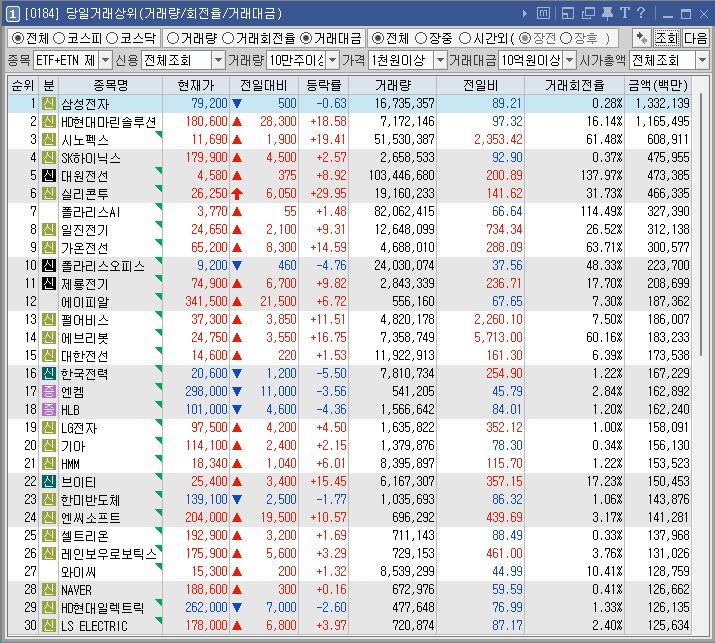Click the 조회 search button

(x=667, y=38)
